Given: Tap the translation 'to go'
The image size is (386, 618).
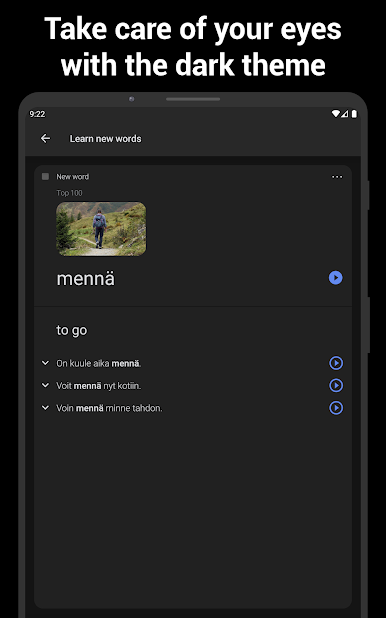Looking at the screenshot, I should [71, 330].
